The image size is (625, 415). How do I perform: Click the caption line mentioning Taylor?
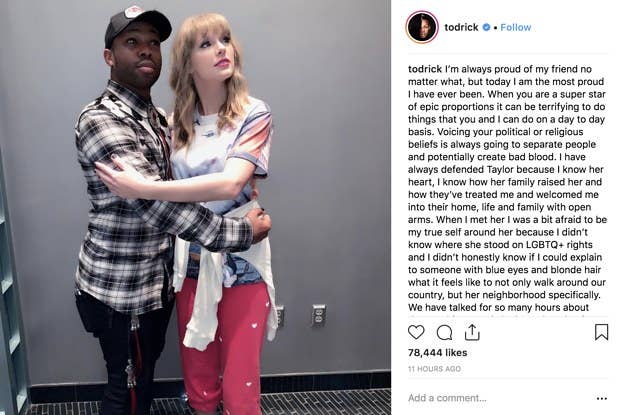pos(506,169)
